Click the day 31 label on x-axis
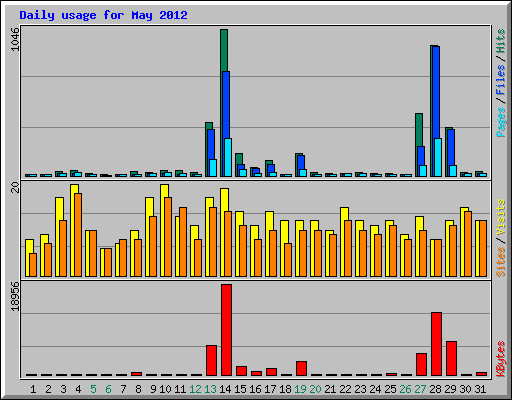512x400 pixels. [480, 389]
